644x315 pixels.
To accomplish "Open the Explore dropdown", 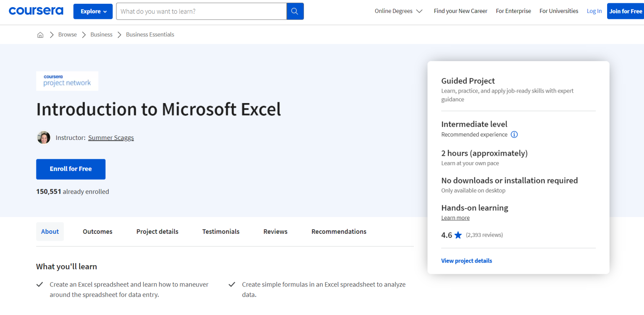I will (x=93, y=11).
